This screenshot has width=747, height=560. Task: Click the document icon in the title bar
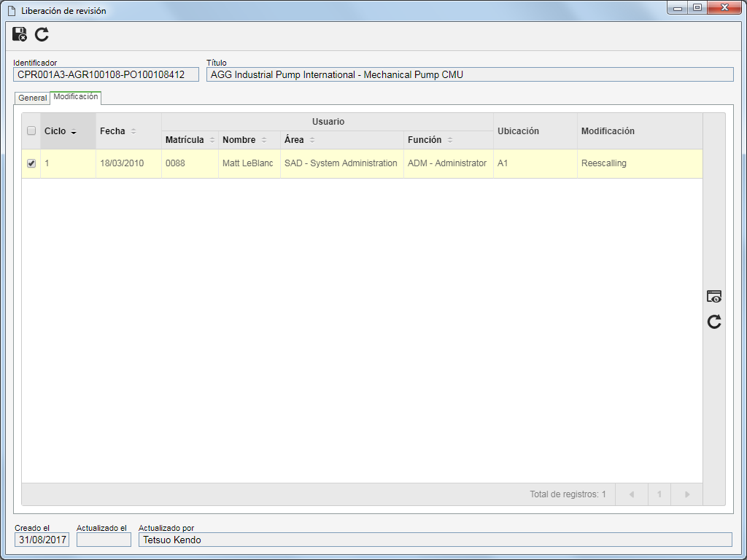click(12, 10)
